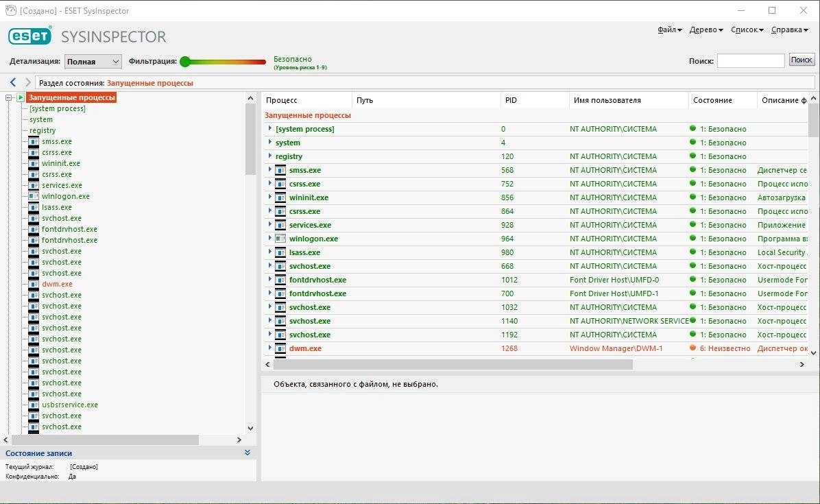Click PID 1268 cell
Screen dimensions: 820x504
pyautogui.click(x=509, y=348)
